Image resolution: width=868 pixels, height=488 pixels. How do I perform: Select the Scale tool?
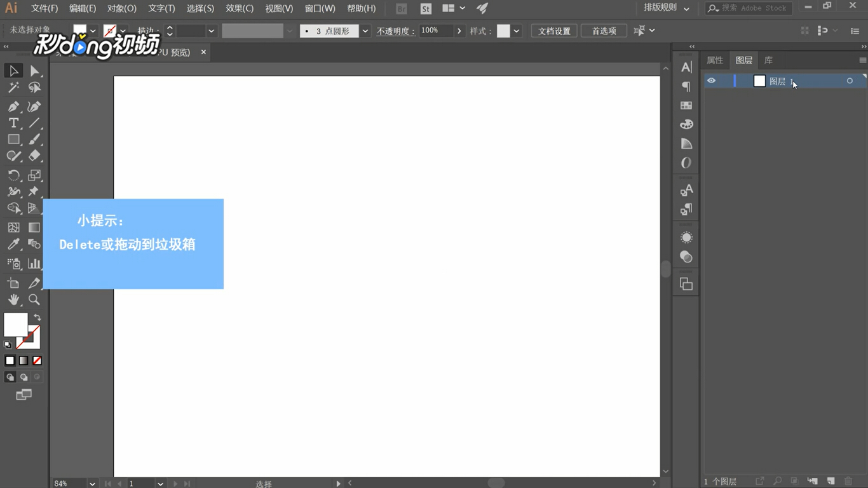[x=34, y=175]
